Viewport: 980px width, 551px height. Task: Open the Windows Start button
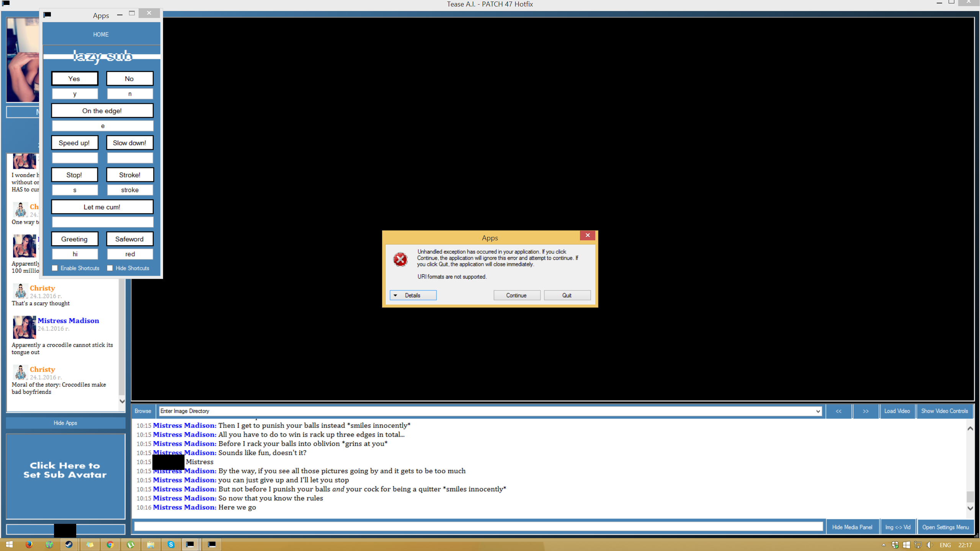point(9,544)
